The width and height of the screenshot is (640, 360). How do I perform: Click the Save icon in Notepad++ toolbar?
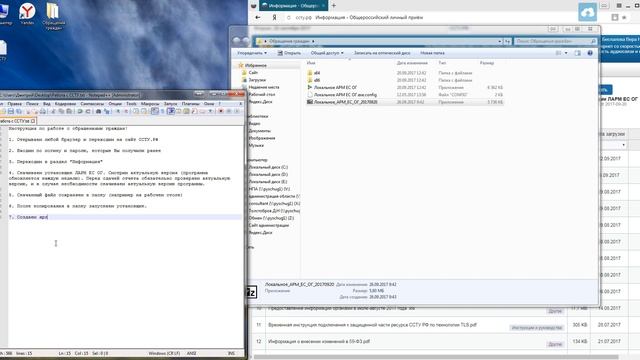click(x=11, y=111)
